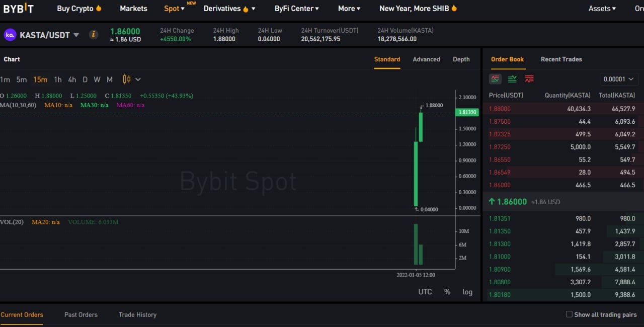Select W weekly chart interval
Viewport: 644px width, 327px height.
tap(97, 79)
